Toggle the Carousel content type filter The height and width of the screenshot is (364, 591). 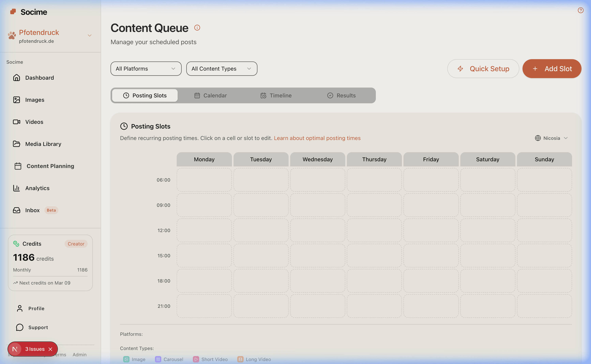tap(169, 359)
